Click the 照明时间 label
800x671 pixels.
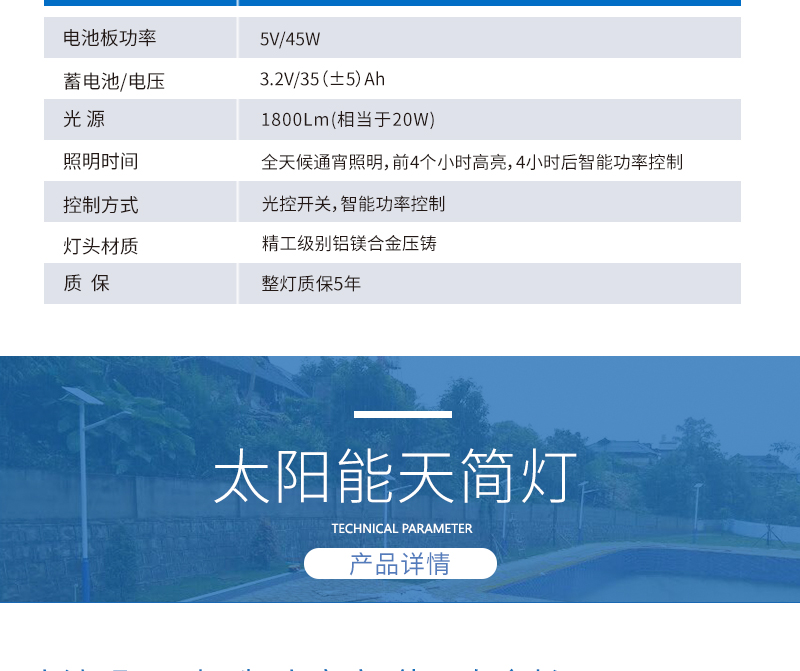[101, 162]
